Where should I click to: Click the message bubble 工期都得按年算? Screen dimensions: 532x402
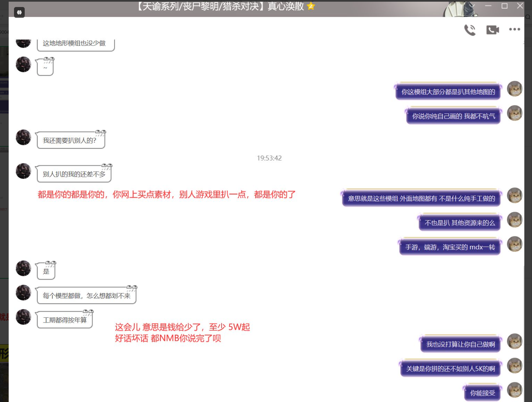click(x=65, y=320)
